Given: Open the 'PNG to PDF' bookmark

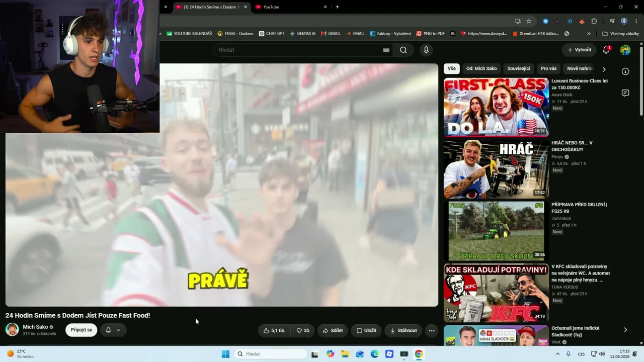Looking at the screenshot, I should click(x=430, y=34).
